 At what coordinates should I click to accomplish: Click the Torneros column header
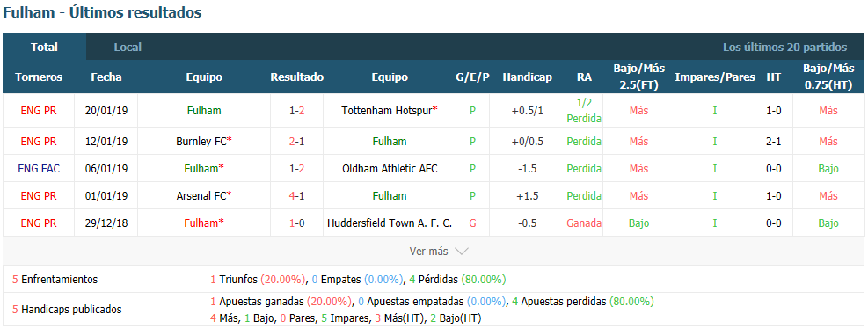click(x=39, y=77)
